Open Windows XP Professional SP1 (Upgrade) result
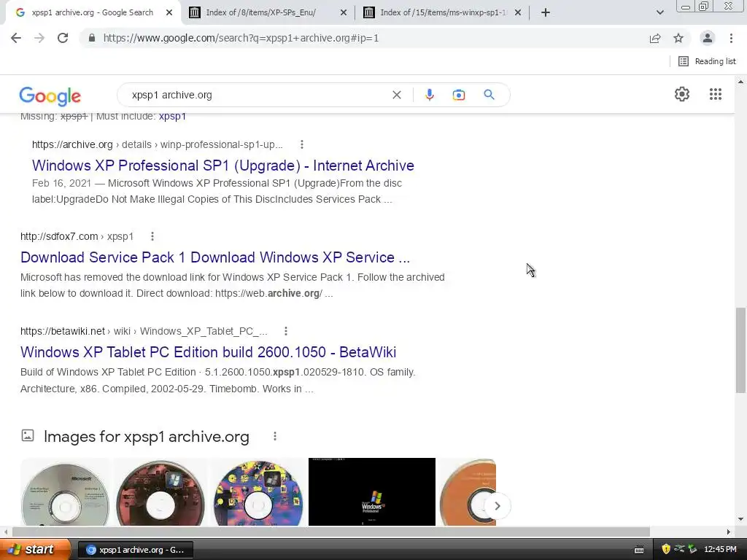 223,166
